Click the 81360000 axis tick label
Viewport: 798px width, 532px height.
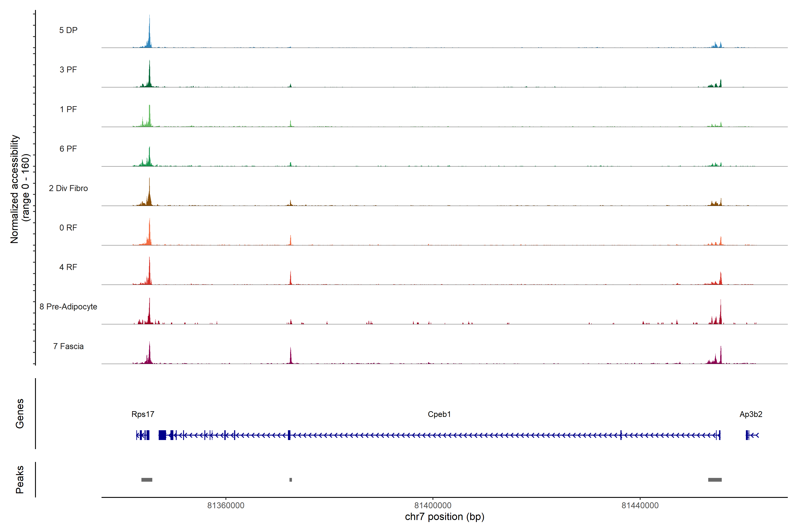[x=226, y=505]
